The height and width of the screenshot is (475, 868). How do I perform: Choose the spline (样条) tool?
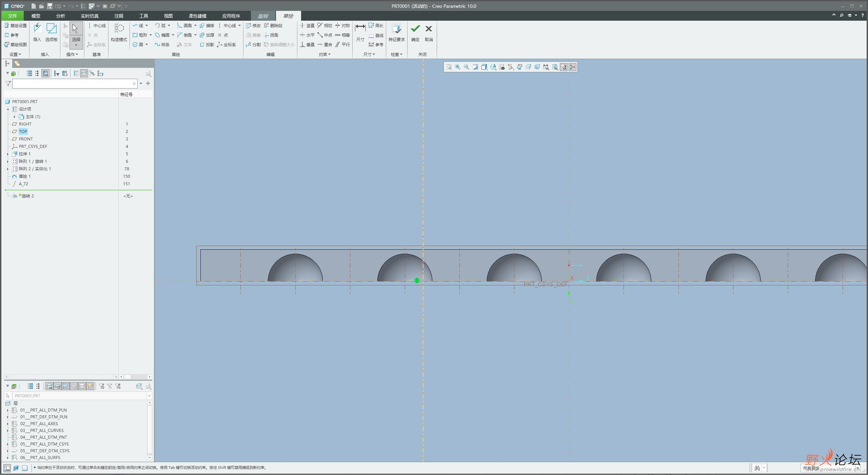click(x=162, y=44)
